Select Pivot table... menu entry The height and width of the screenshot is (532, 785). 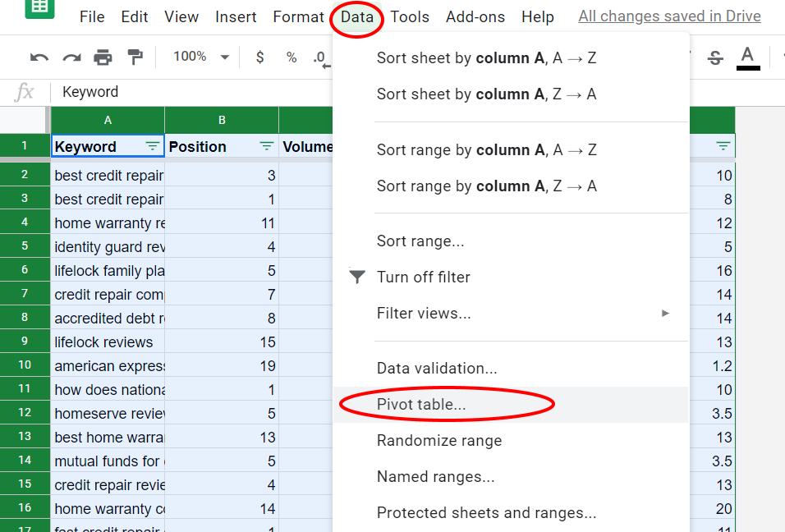(511, 405)
